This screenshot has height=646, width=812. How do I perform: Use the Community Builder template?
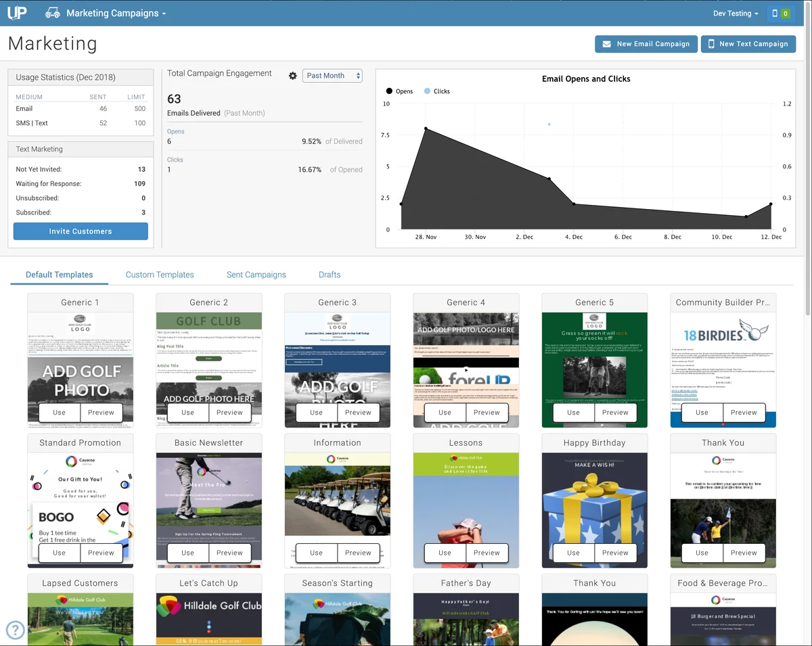[702, 413]
